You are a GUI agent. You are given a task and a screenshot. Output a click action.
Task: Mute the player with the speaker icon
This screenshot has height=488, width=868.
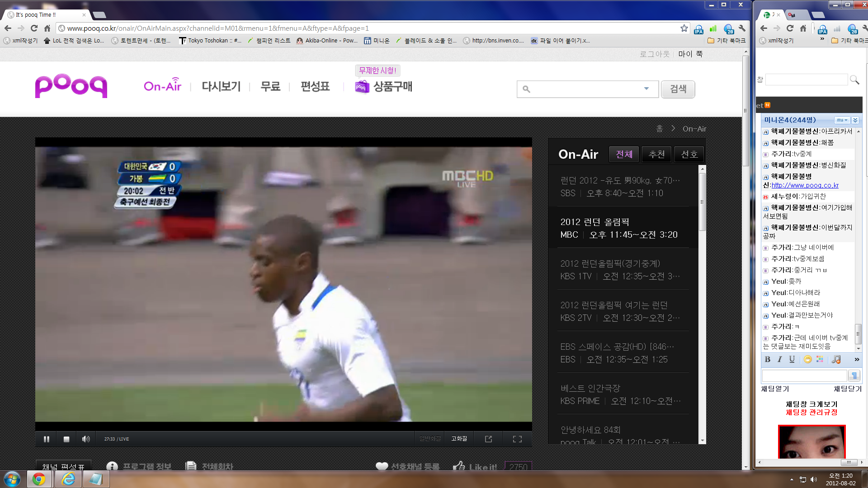point(85,439)
